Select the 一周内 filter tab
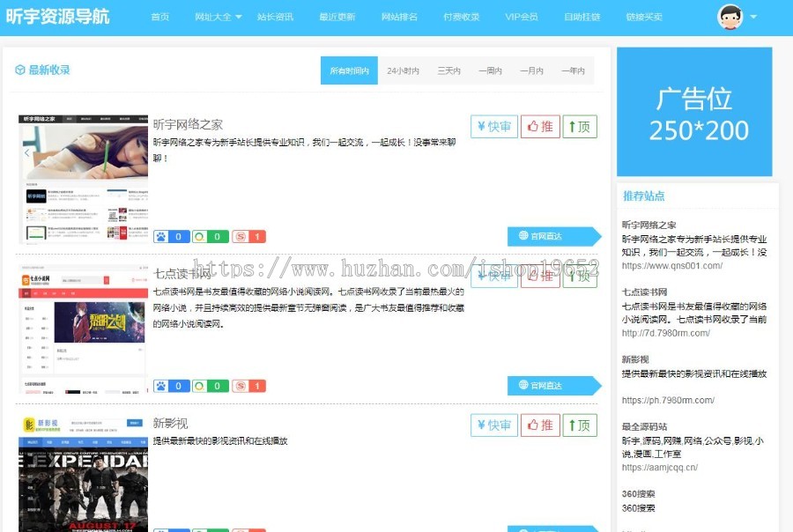This screenshot has height=532, width=793. (x=490, y=70)
